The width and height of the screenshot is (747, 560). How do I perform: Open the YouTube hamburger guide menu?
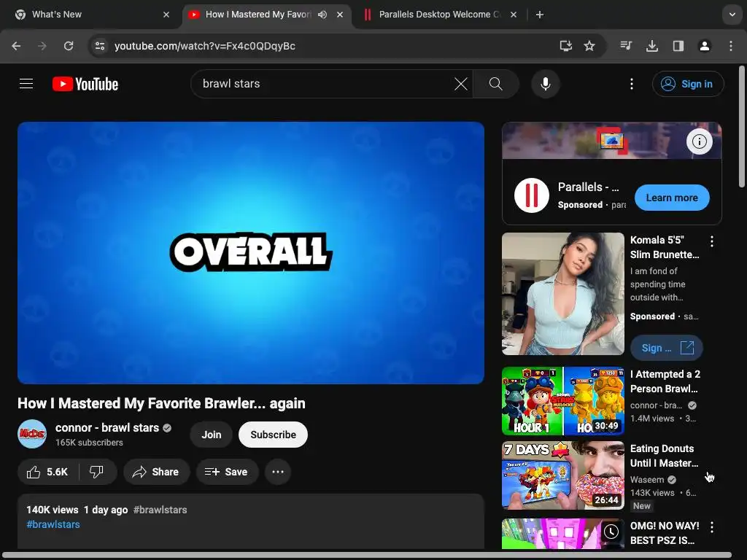[26, 84]
